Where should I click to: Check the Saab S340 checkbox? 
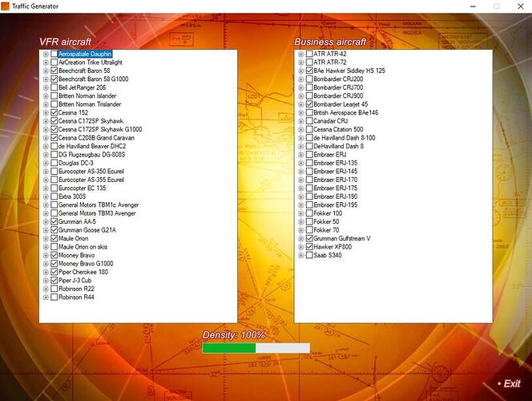(x=309, y=255)
